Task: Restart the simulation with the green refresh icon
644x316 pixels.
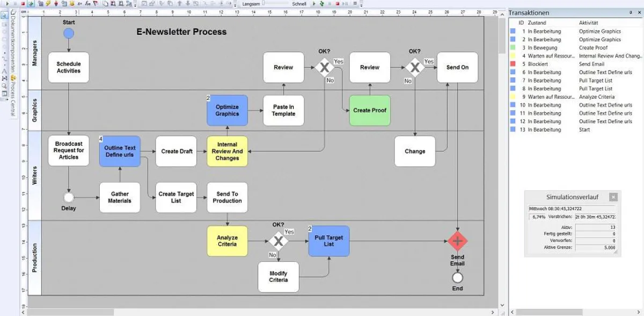Action: [321, 3]
